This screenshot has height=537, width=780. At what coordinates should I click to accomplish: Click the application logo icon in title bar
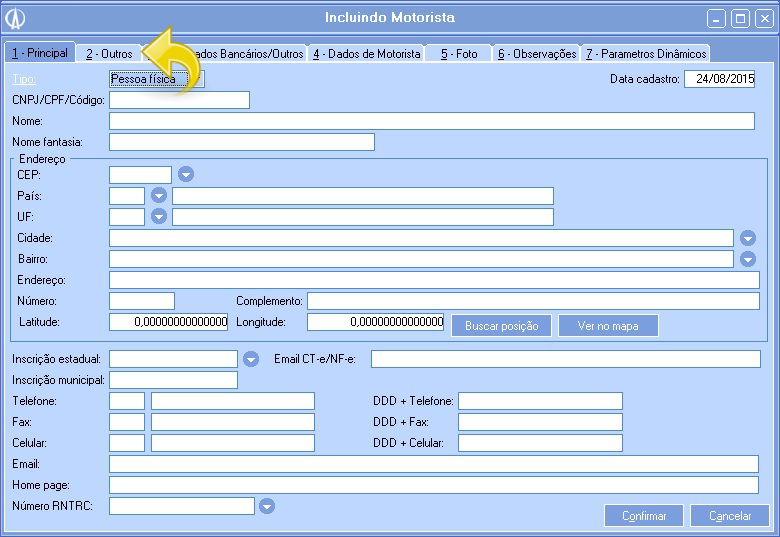coord(16,19)
